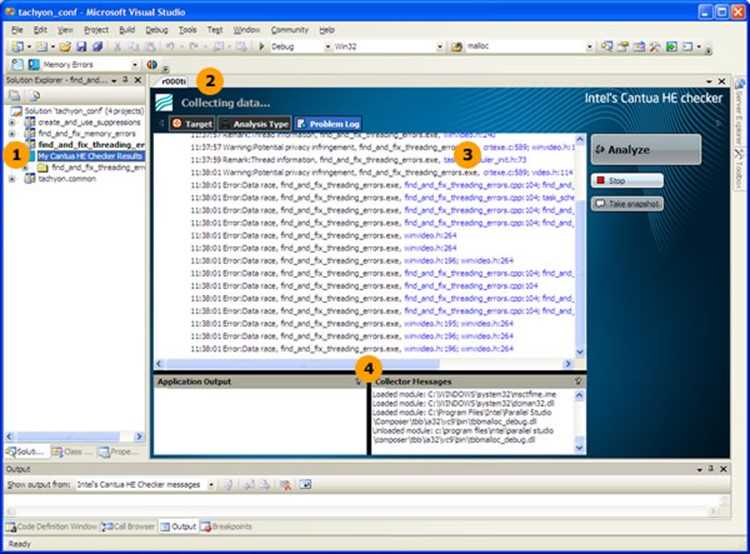Click the green Start Page toolbar icon

(x=672, y=46)
